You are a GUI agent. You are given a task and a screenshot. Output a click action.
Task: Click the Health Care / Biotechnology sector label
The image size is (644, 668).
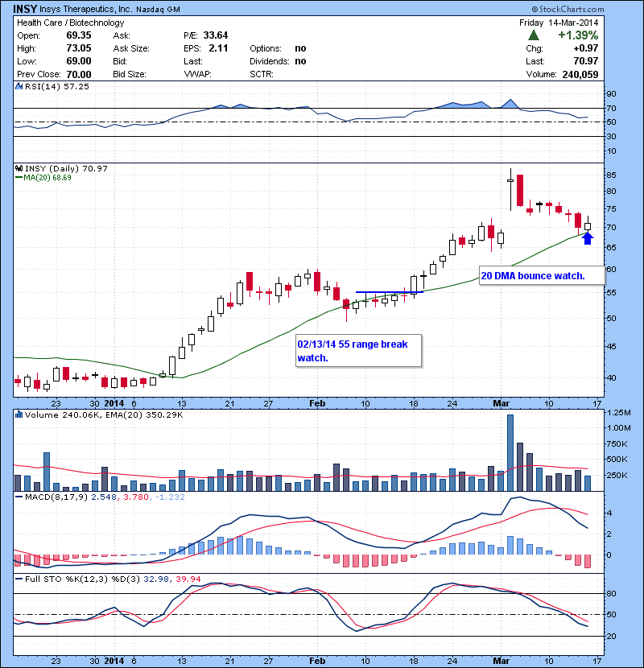click(x=70, y=23)
